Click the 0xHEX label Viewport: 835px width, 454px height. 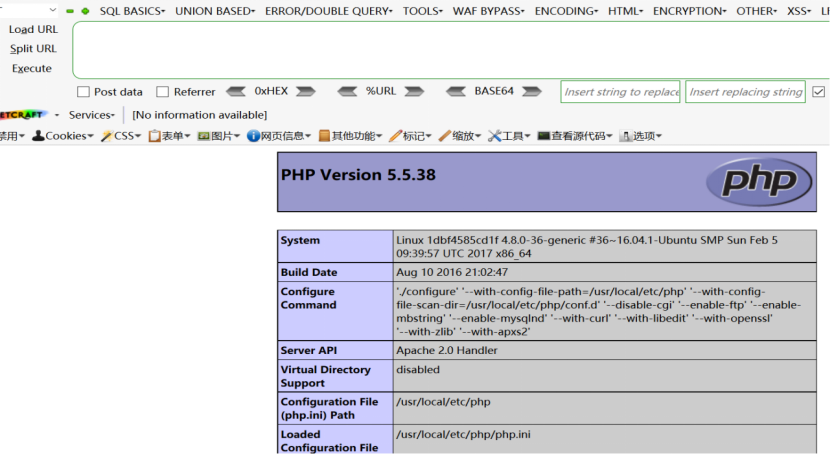[271, 91]
